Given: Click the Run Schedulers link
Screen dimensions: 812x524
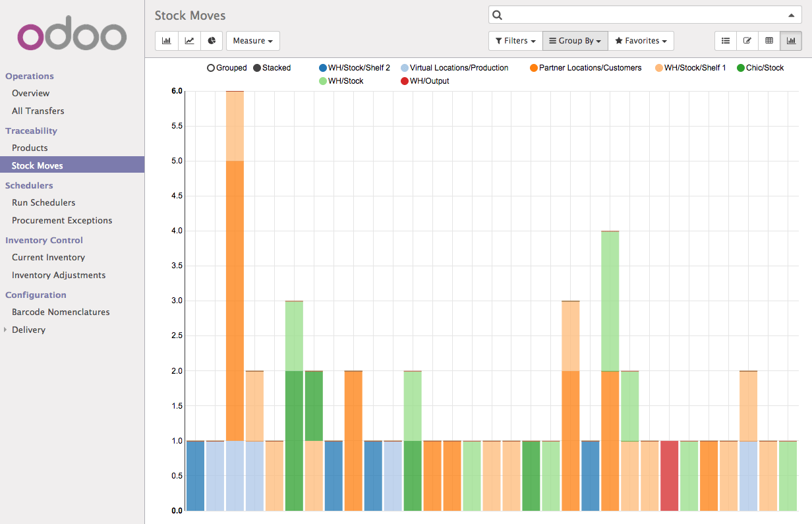Looking at the screenshot, I should coord(43,202).
